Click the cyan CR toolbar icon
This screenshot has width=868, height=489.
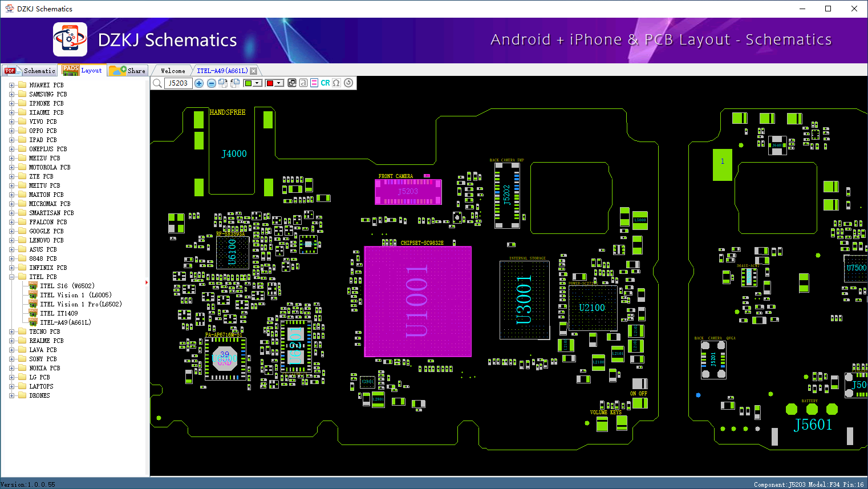(x=325, y=83)
